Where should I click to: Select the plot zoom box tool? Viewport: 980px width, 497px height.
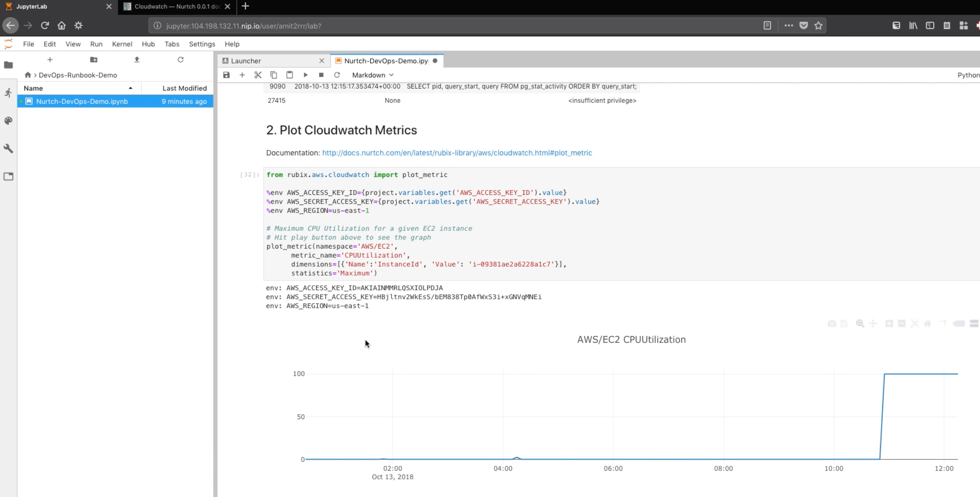tap(860, 324)
